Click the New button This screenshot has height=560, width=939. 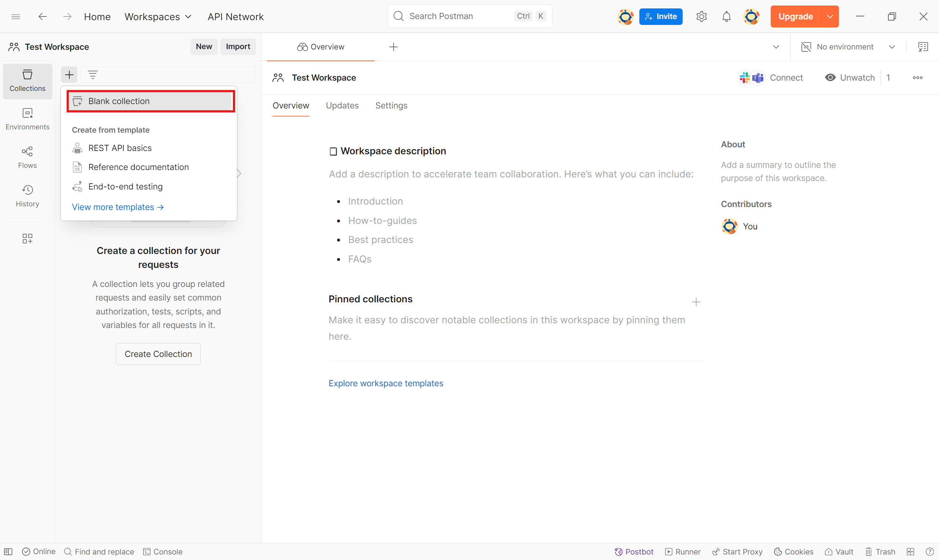click(204, 47)
